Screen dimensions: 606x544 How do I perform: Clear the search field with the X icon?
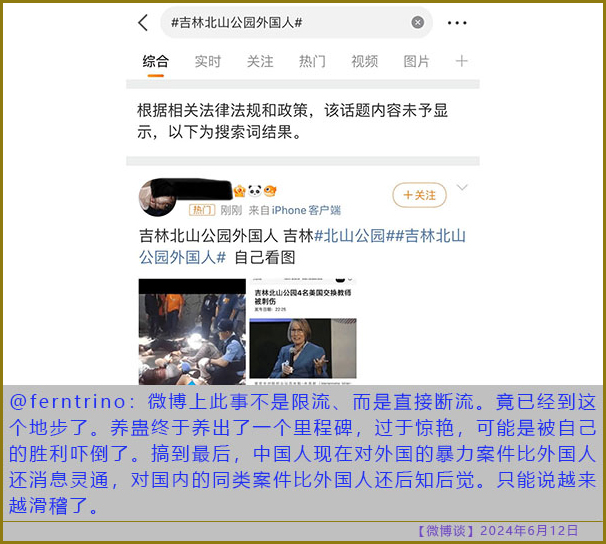417,22
